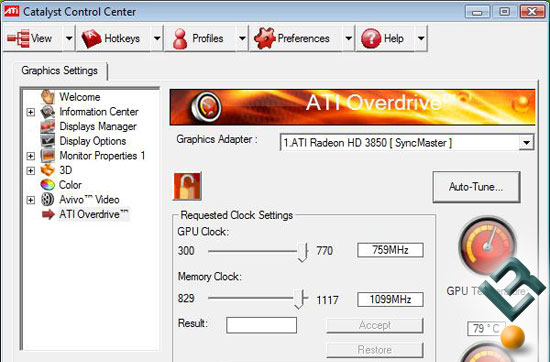Click the Auto-Tune button
The width and height of the screenshot is (550, 362).
tap(476, 187)
